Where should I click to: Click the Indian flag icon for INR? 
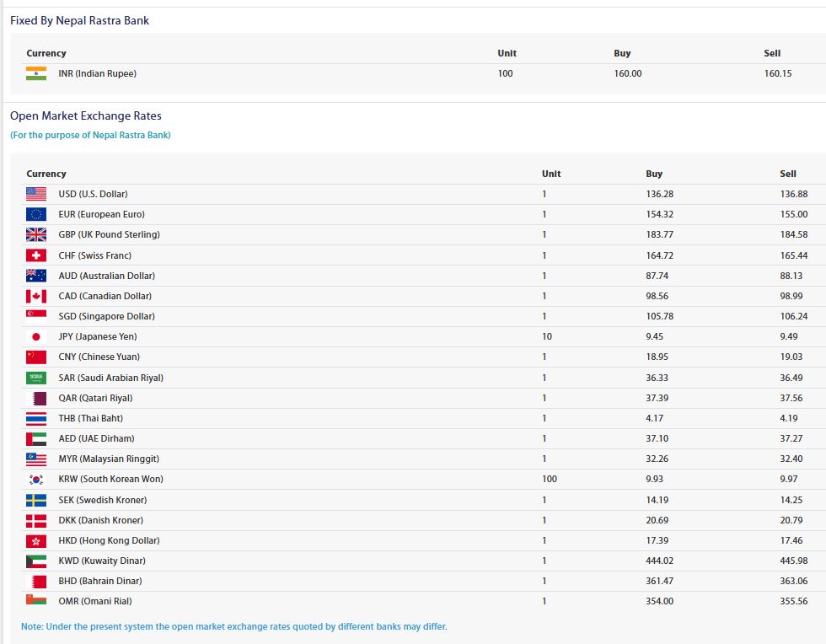click(35, 74)
